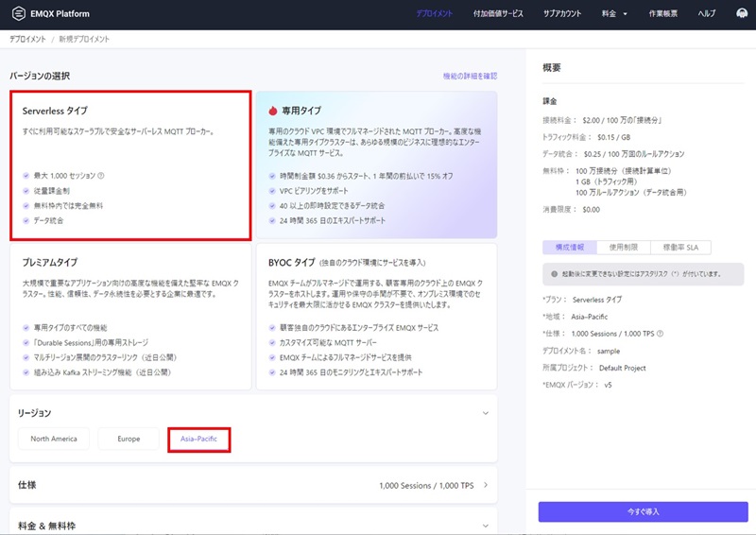Click トラフィック料金 $0.15 / GB value
The width and height of the screenshot is (756, 535).
[613, 137]
